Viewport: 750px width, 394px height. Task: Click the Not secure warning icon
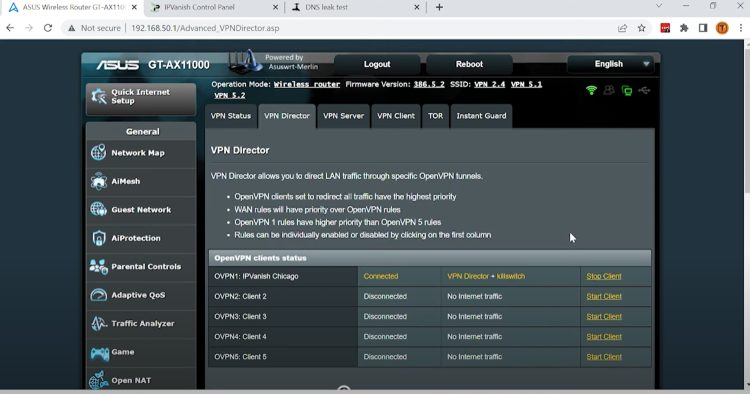[72, 28]
